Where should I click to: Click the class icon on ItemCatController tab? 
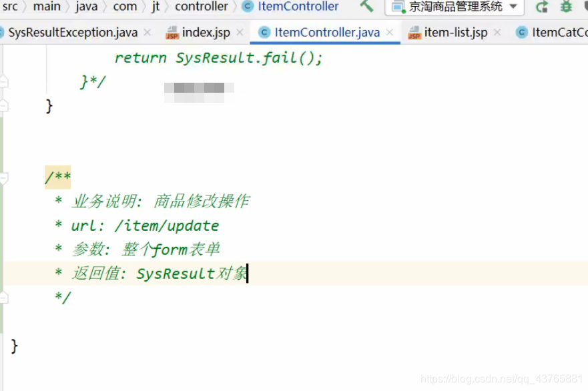pos(522,33)
